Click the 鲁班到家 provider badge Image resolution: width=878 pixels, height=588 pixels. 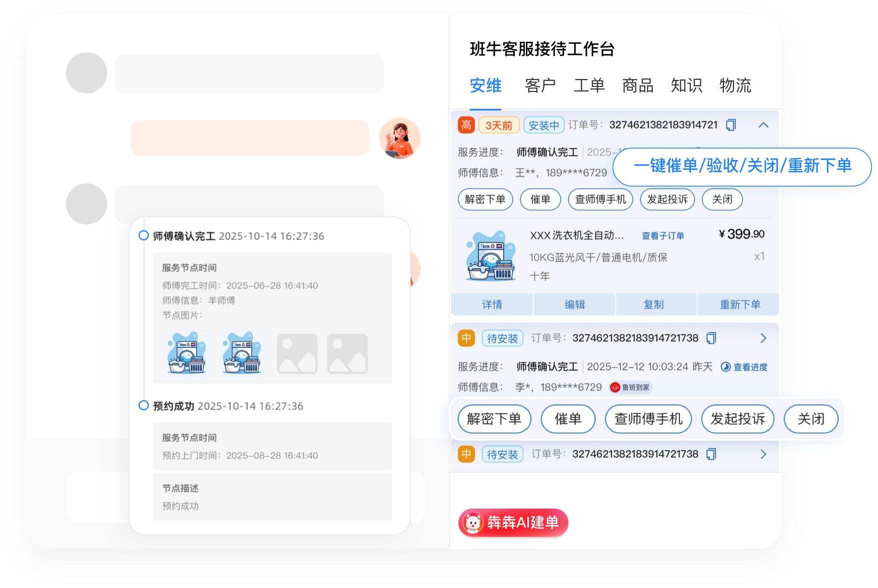tap(631, 387)
